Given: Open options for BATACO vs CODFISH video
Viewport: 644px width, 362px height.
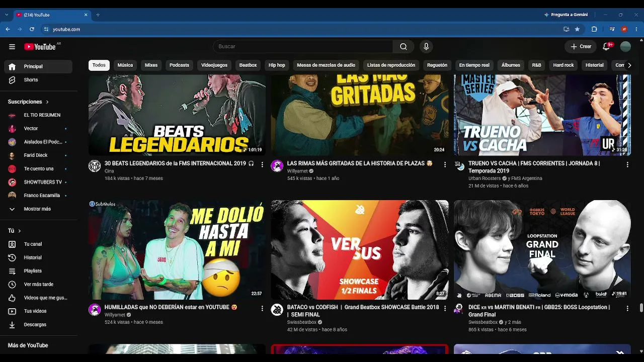Looking at the screenshot, I should pos(445,308).
